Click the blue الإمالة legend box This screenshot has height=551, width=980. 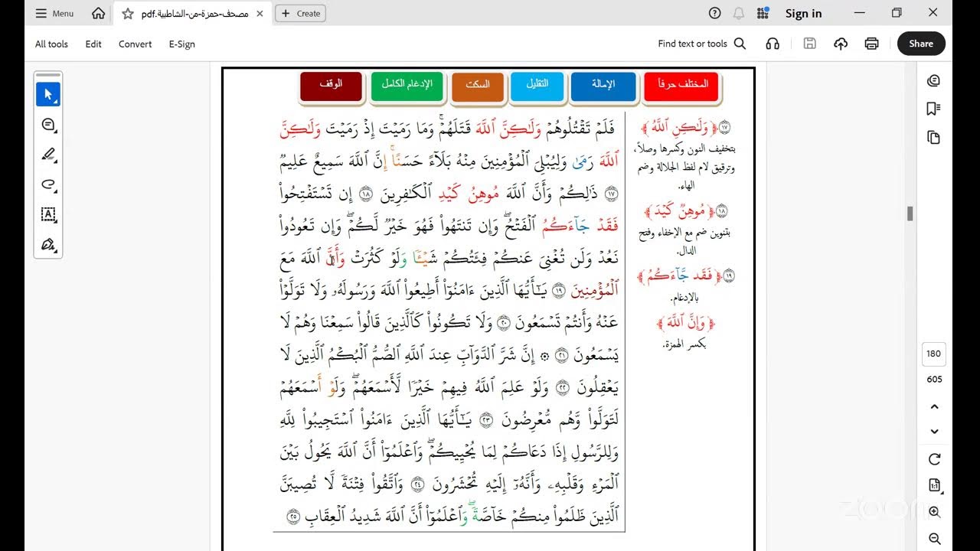[603, 86]
